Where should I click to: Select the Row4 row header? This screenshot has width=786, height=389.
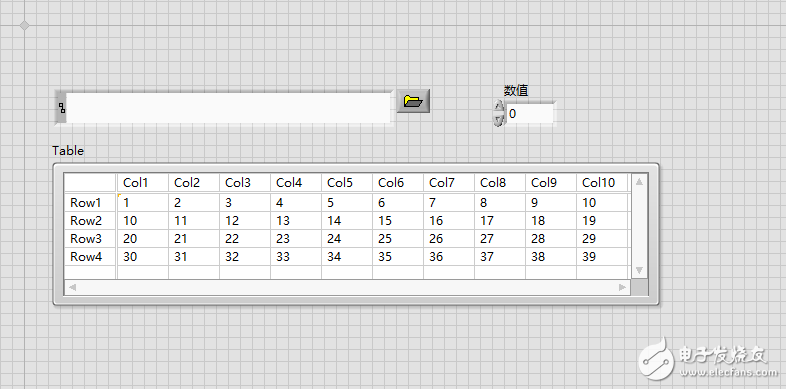pos(90,257)
